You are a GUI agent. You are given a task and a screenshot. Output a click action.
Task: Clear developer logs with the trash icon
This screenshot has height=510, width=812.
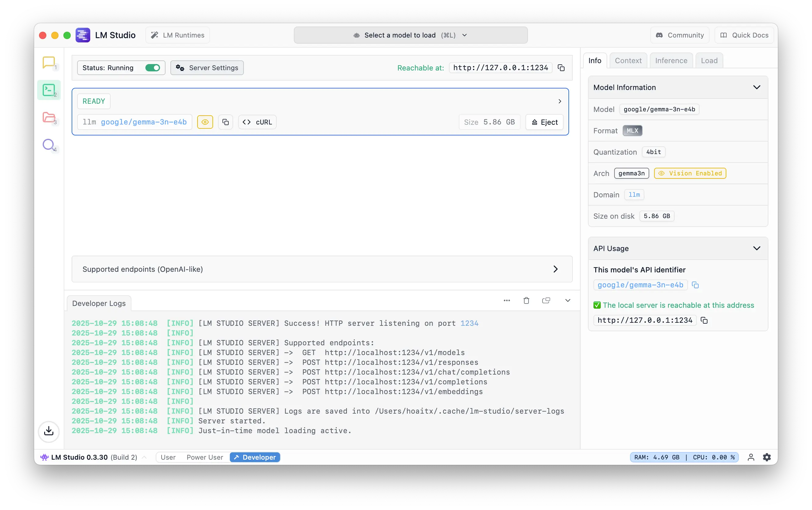point(526,300)
